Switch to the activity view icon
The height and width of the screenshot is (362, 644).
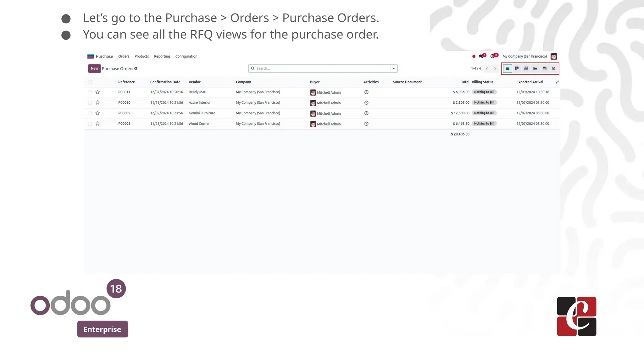[x=553, y=69]
